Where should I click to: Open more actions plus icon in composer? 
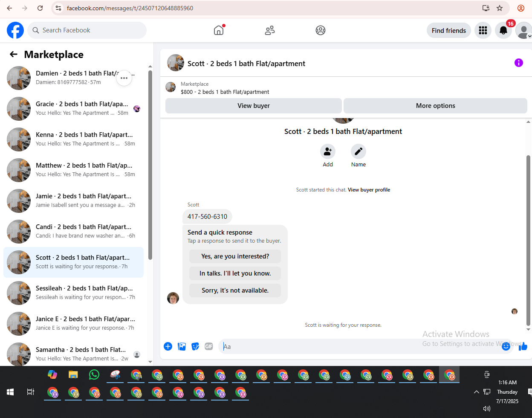(x=168, y=346)
